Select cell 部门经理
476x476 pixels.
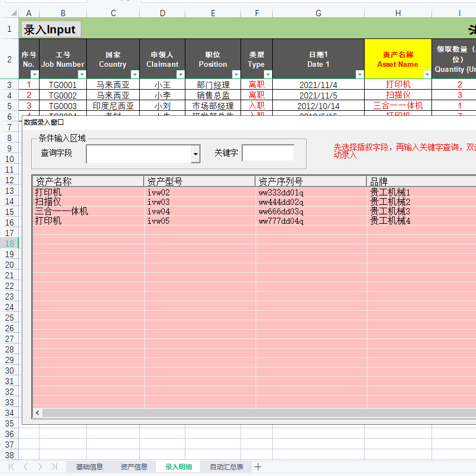coord(213,85)
